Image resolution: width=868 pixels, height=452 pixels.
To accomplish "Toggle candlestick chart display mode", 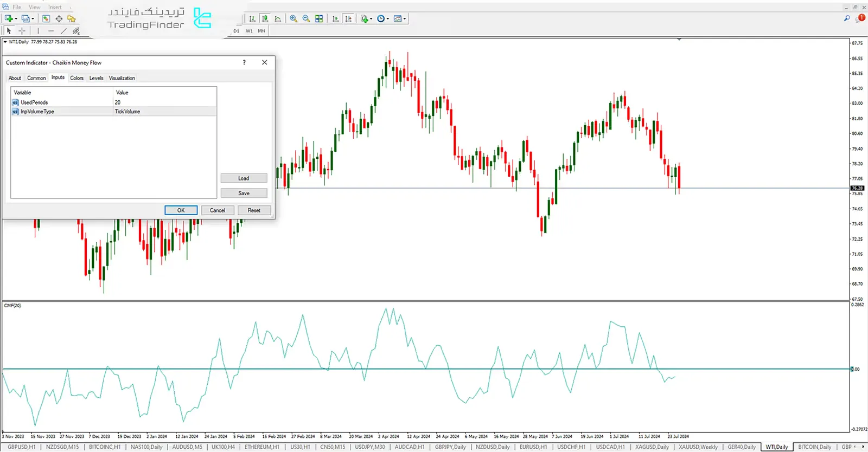I will tap(265, 18).
